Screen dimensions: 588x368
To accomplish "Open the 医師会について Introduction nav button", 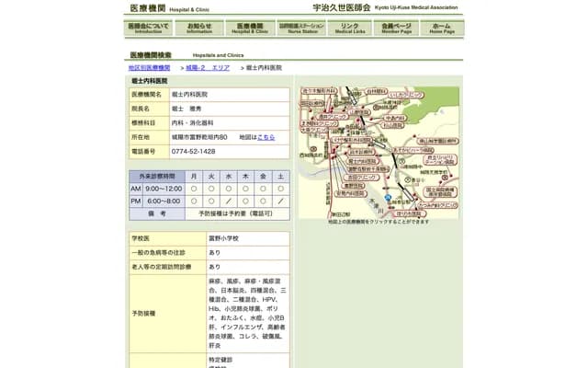I will point(148,29).
